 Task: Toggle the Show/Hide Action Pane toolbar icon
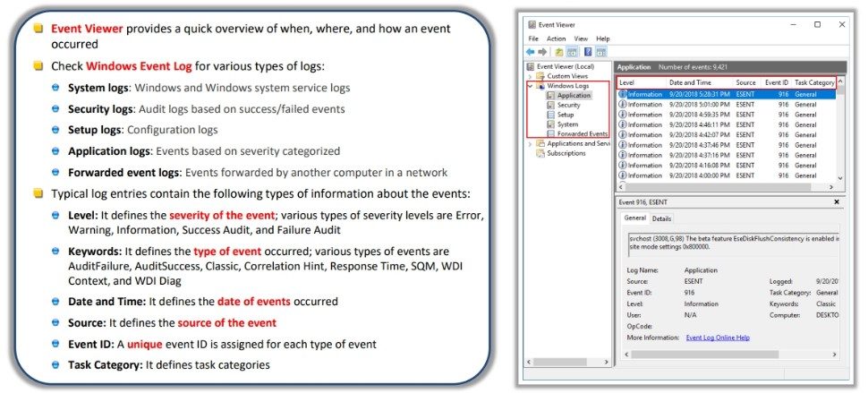(601, 52)
